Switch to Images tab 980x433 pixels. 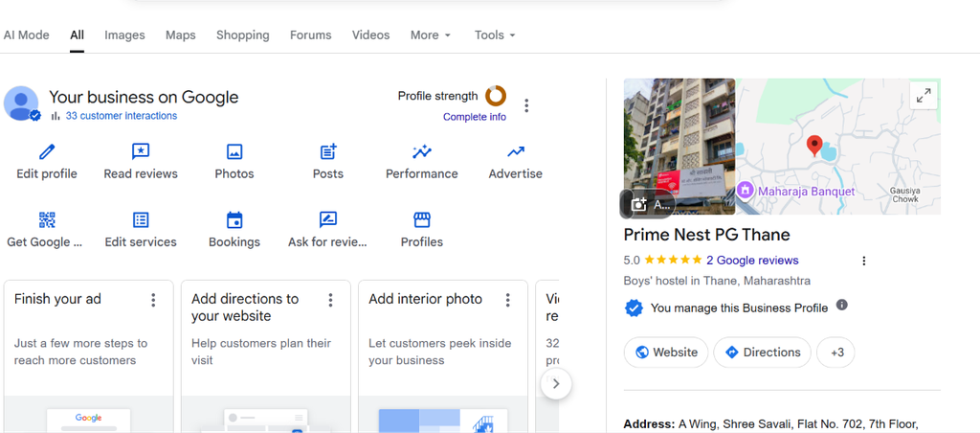point(124,35)
